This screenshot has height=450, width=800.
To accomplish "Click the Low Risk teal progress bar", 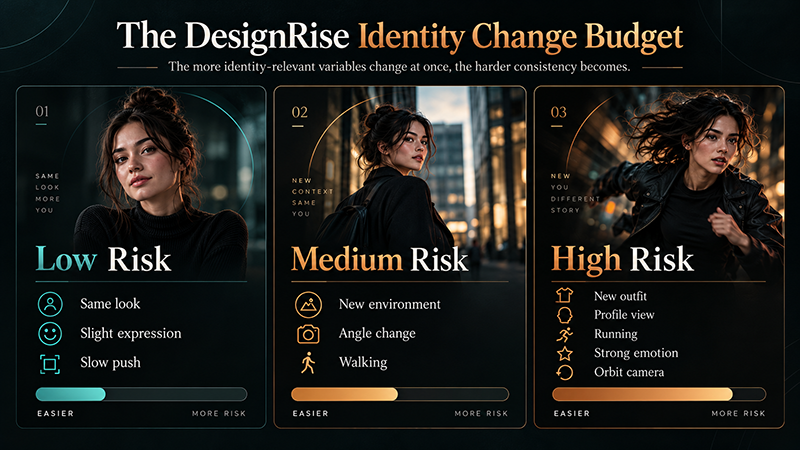I will (141, 394).
